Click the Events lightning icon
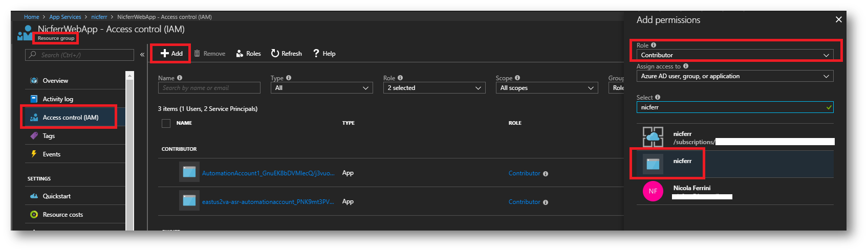 click(34, 154)
